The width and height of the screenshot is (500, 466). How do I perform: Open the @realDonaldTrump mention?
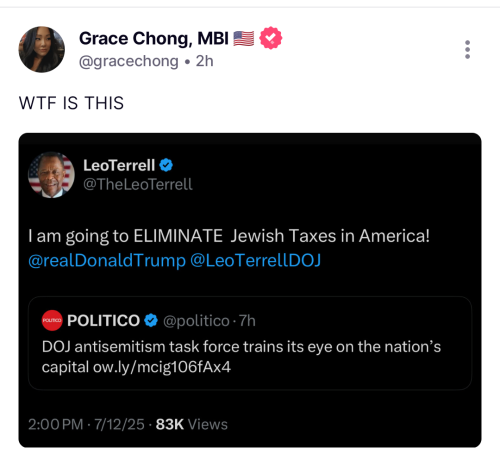pyautogui.click(x=107, y=260)
